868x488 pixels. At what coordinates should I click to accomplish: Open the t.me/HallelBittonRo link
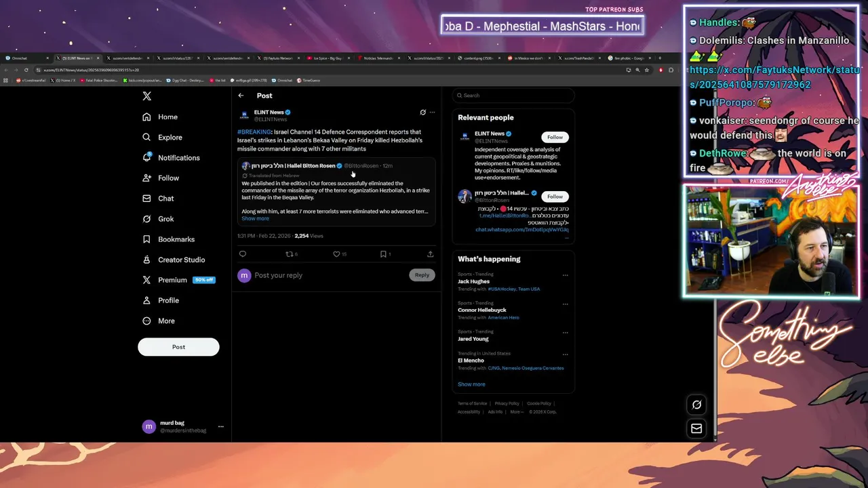click(505, 216)
